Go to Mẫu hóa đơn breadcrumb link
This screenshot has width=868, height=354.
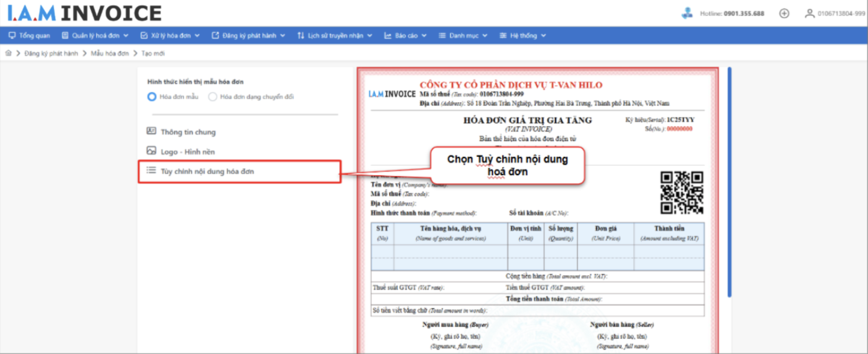click(x=110, y=53)
